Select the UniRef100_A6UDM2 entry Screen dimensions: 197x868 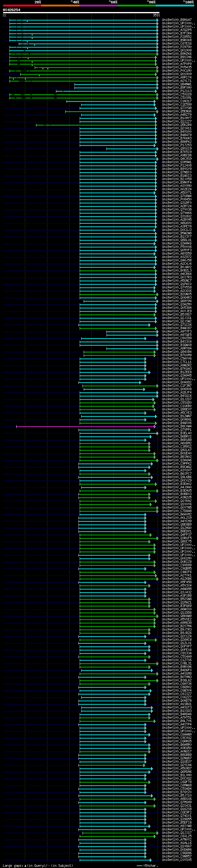pyautogui.click(x=177, y=443)
